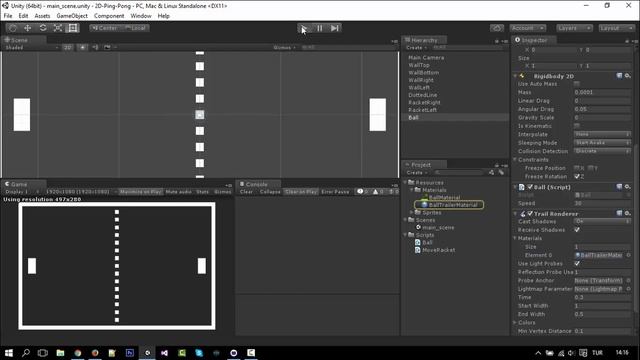
Task: Open Ball (Script) gear settings
Action: coord(628,187)
